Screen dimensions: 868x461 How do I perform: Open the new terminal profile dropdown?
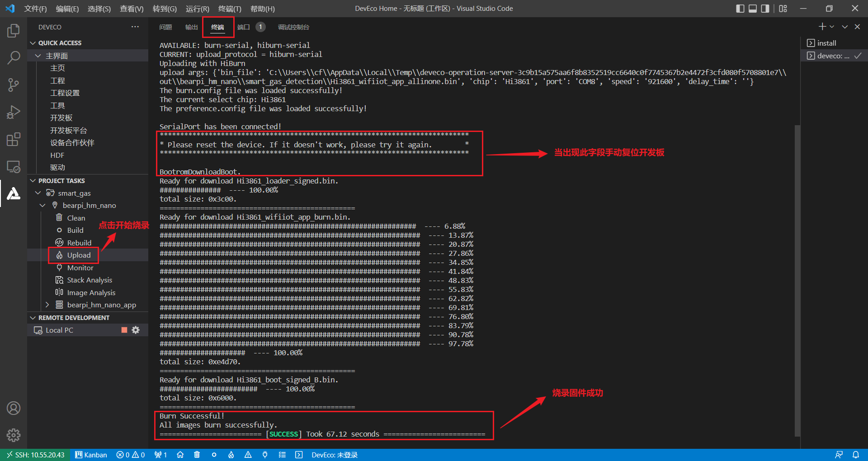tap(832, 27)
